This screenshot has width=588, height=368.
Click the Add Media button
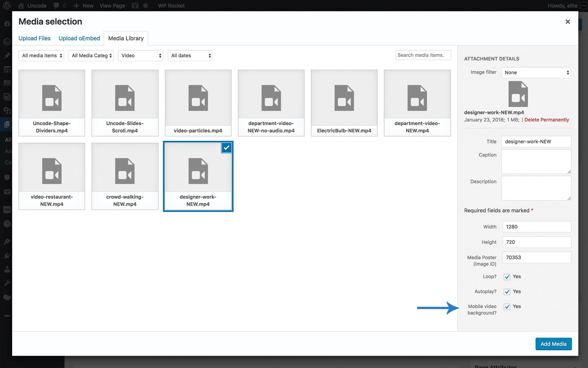click(553, 344)
